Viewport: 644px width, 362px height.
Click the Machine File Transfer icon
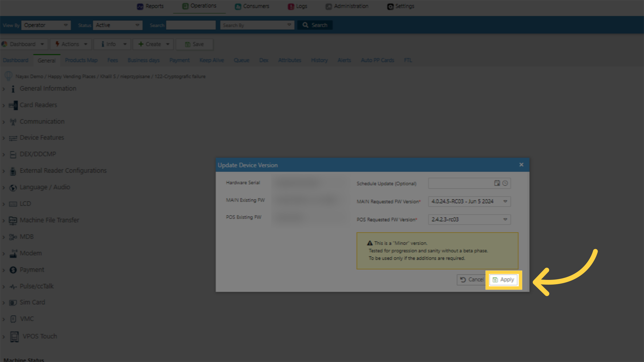(x=13, y=221)
